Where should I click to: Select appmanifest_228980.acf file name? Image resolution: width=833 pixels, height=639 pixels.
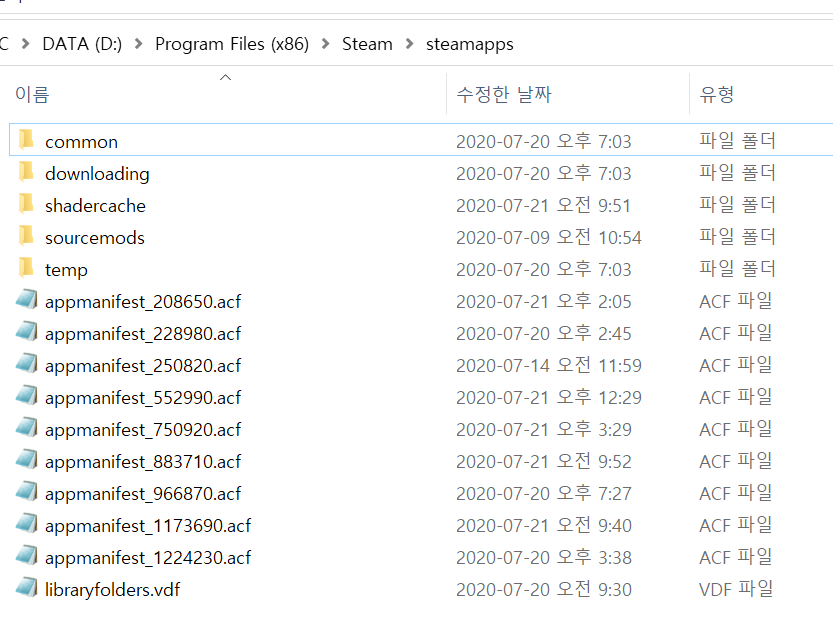(143, 334)
